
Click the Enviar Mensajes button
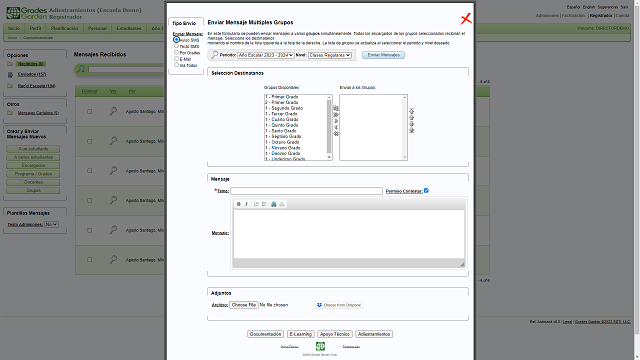click(x=383, y=55)
